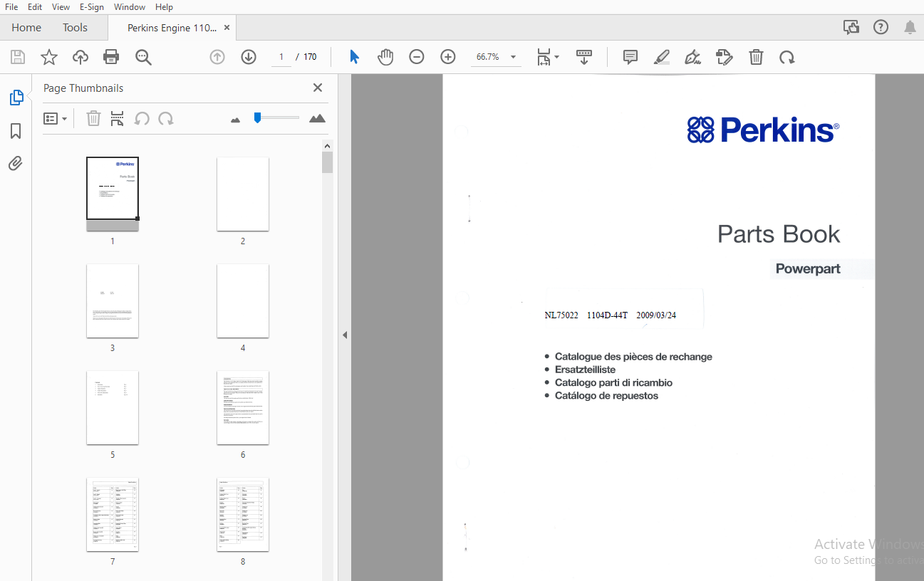Open the Help menu

[164, 6]
